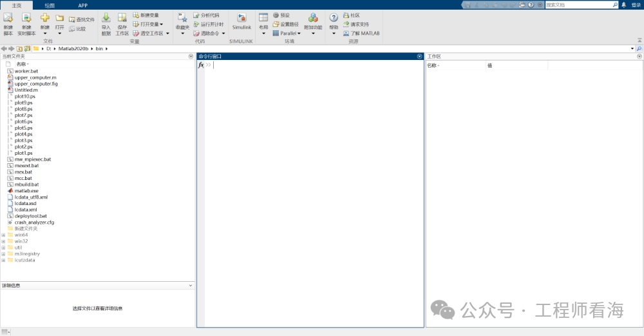The image size is (644, 336).
Task: Switch to the 主页 (Home) tab
Action: 17,5
